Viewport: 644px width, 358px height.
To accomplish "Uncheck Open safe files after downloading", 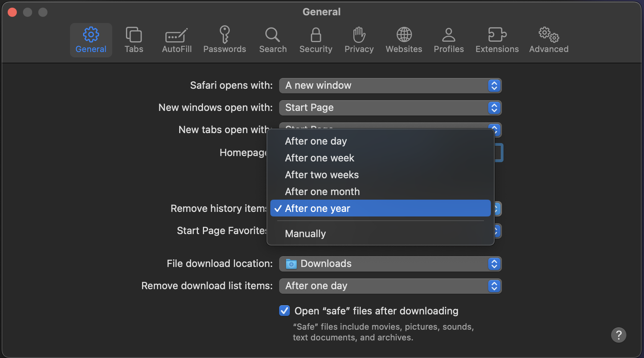I will pyautogui.click(x=284, y=311).
